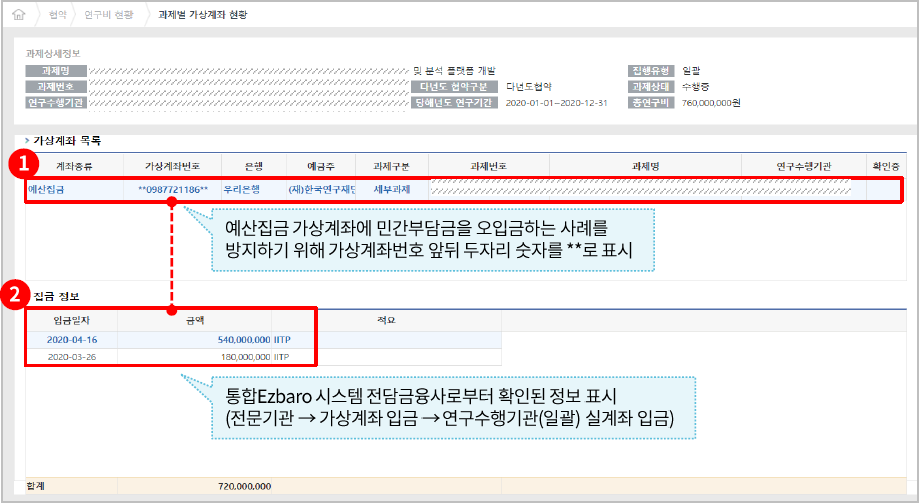Click the 과제구분 column header
Viewport: 920px width, 503px height.
click(391, 166)
